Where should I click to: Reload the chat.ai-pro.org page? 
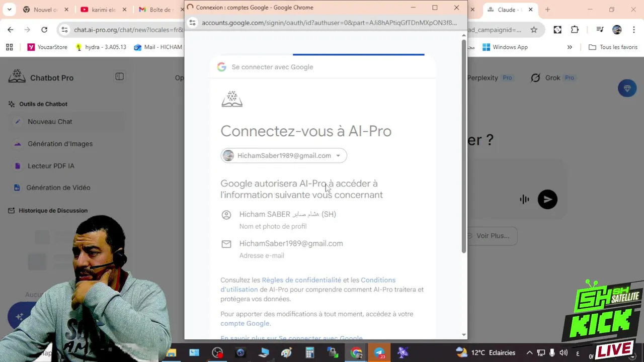click(44, 30)
